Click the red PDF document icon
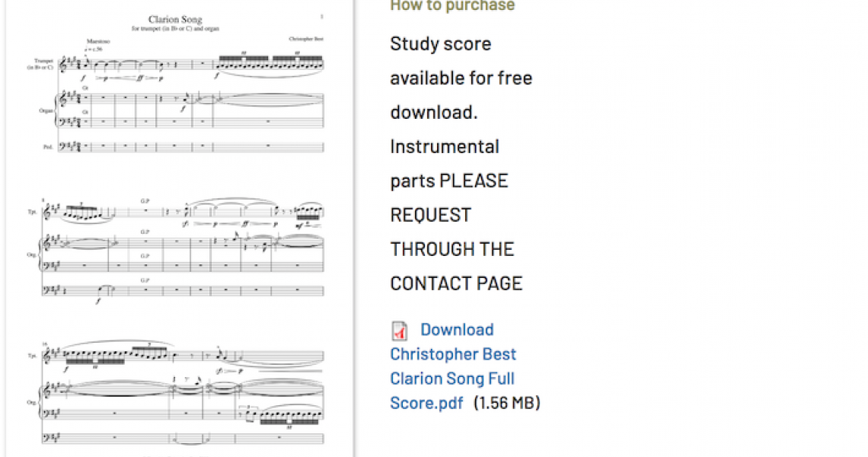This screenshot has width=868, height=457. (x=398, y=330)
